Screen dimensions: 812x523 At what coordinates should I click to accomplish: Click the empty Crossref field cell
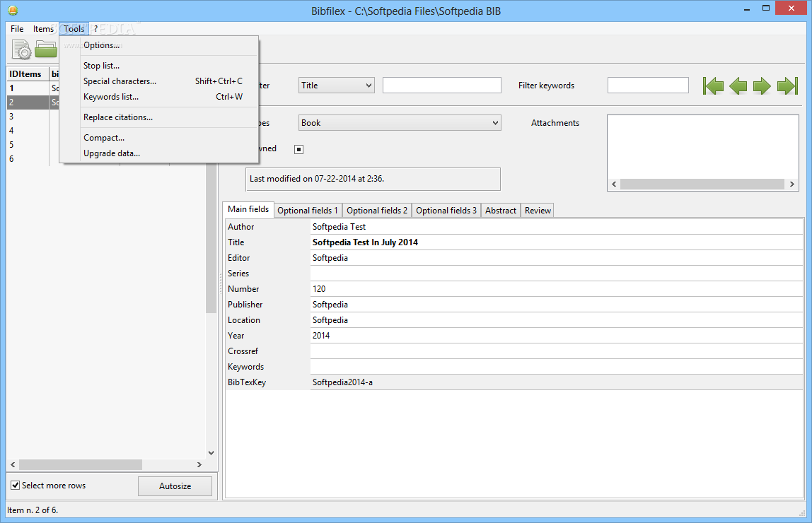click(x=556, y=351)
